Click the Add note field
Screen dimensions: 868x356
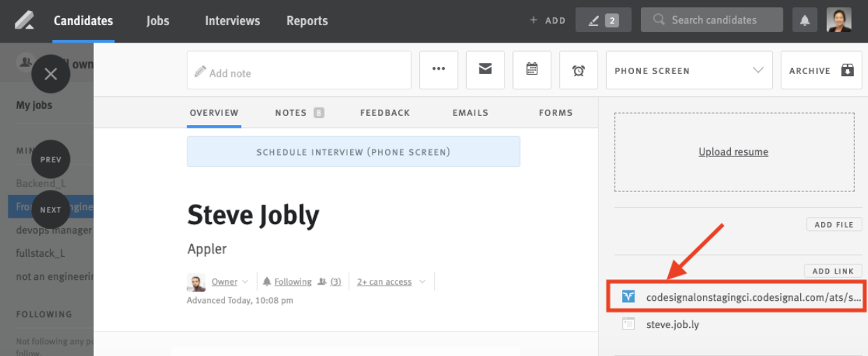[x=299, y=71]
